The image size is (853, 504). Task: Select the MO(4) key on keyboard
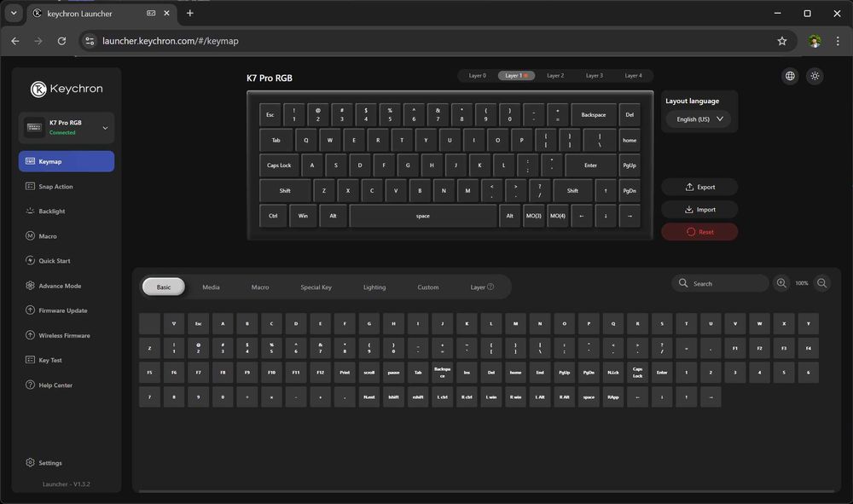[x=558, y=216]
